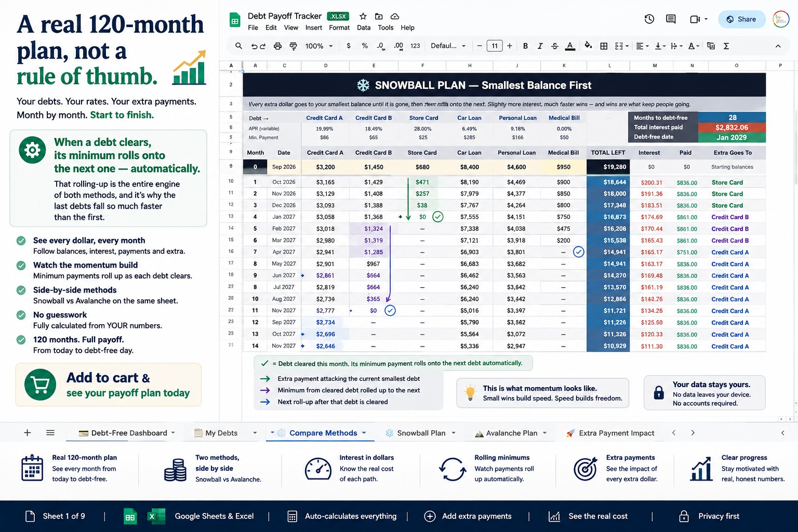Format the selection as currency
This screenshot has width=798, height=532.
tap(349, 46)
